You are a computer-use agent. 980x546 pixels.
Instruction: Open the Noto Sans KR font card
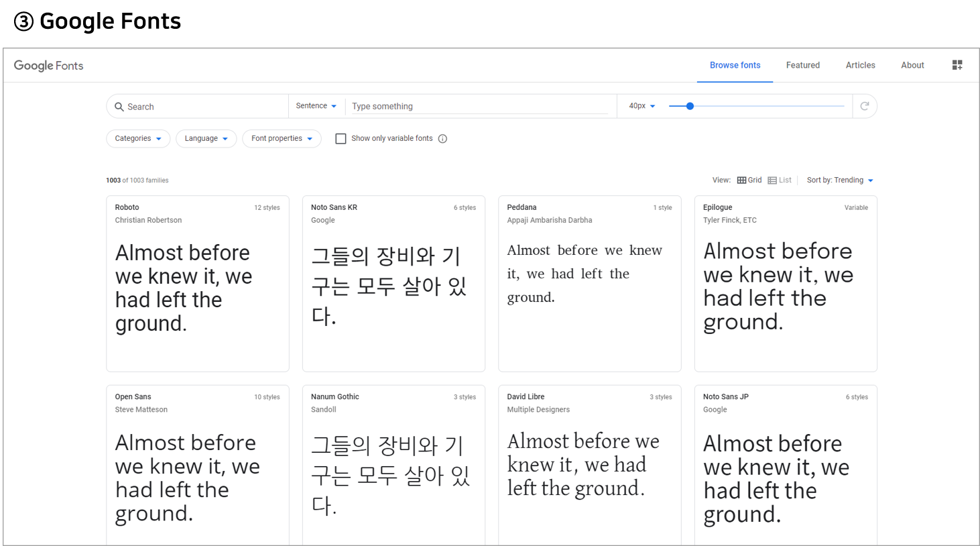coord(393,284)
